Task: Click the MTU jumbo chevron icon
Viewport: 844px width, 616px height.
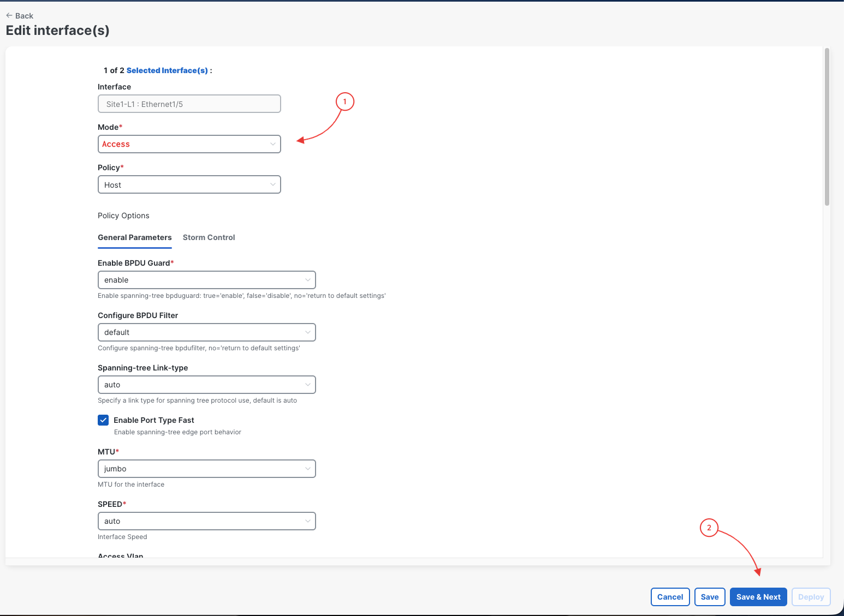Action: point(307,469)
